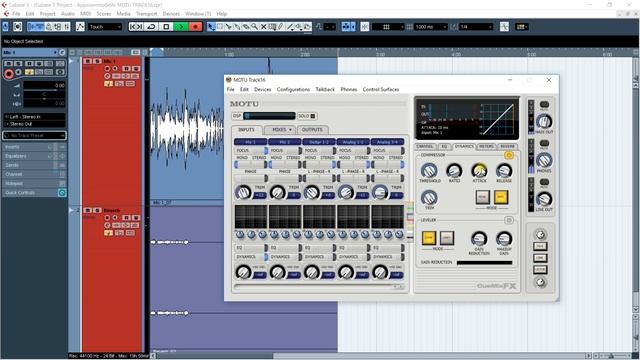Start playback with the green Play button
This screenshot has height=360, width=640.
[180, 27]
